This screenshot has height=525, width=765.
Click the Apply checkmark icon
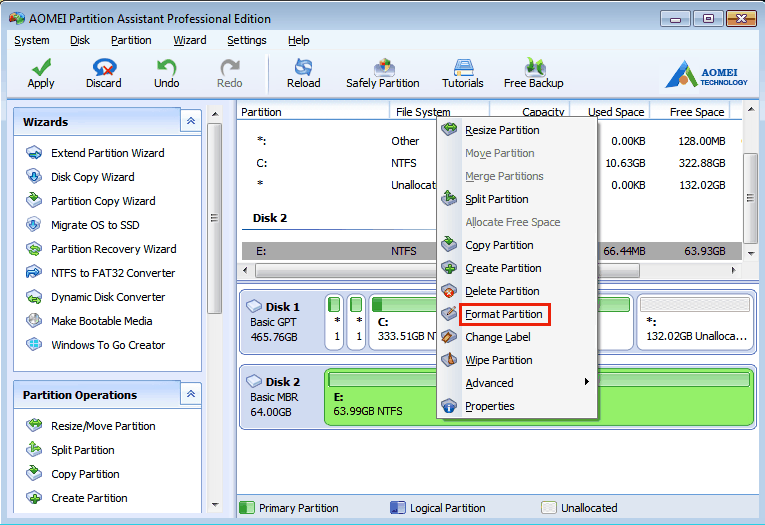(41, 67)
